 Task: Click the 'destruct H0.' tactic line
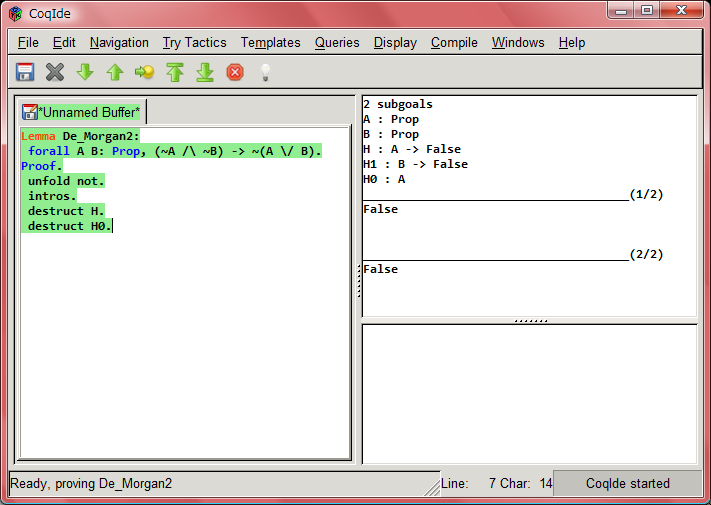69,226
